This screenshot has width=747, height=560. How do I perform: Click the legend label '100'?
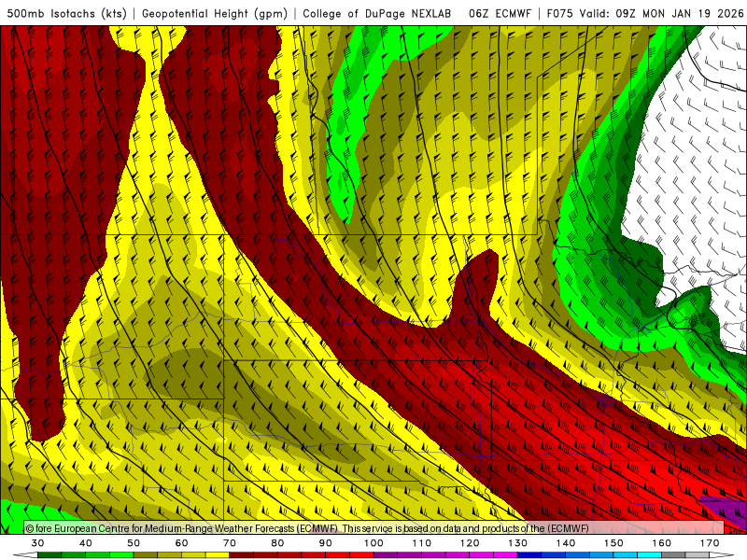(373, 543)
